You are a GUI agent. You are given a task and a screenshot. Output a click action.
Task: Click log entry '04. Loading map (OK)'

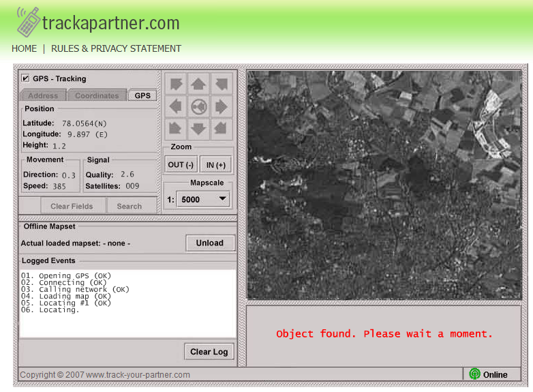pyautogui.click(x=66, y=296)
